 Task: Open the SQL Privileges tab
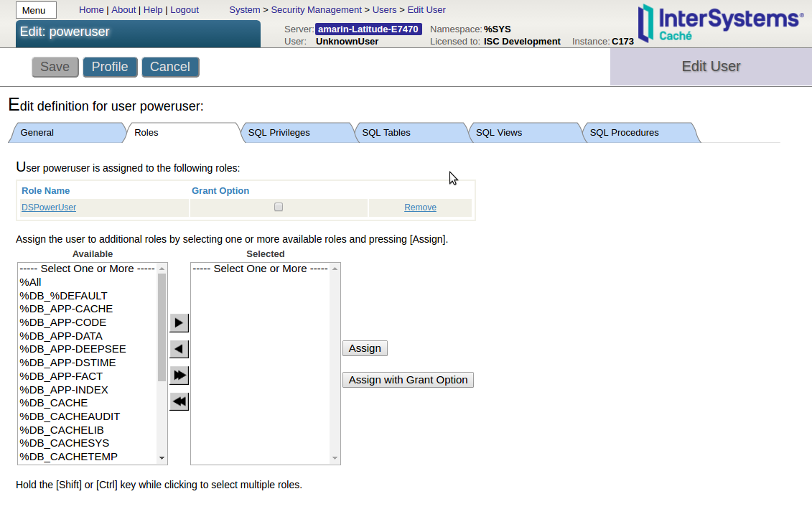tap(279, 133)
